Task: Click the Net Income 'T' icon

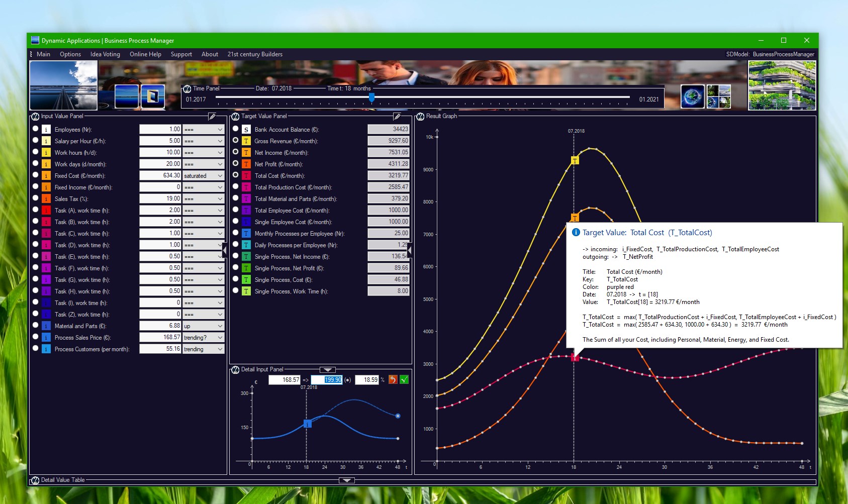Action: 246,153
